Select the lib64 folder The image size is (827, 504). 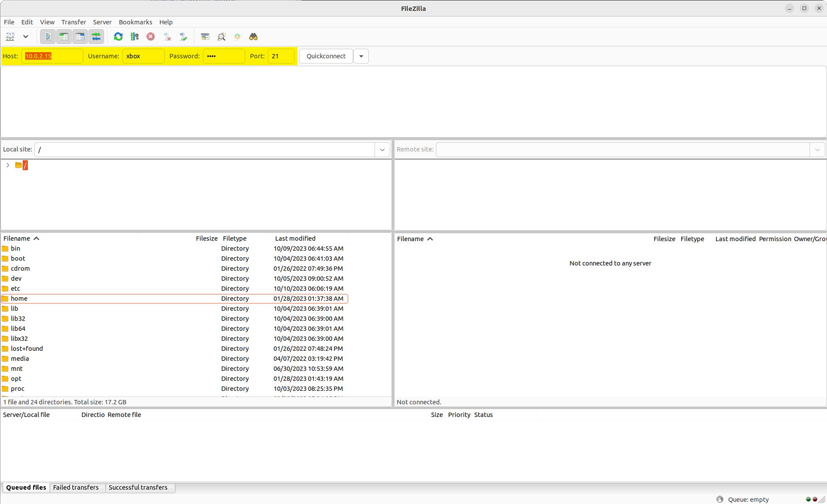pyautogui.click(x=175, y=329)
